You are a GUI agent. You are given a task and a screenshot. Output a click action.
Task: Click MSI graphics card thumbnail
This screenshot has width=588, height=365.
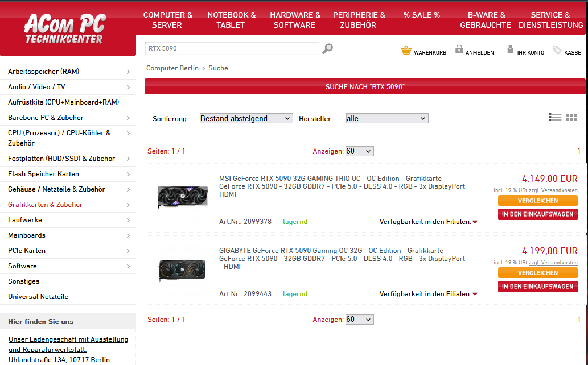(x=182, y=197)
